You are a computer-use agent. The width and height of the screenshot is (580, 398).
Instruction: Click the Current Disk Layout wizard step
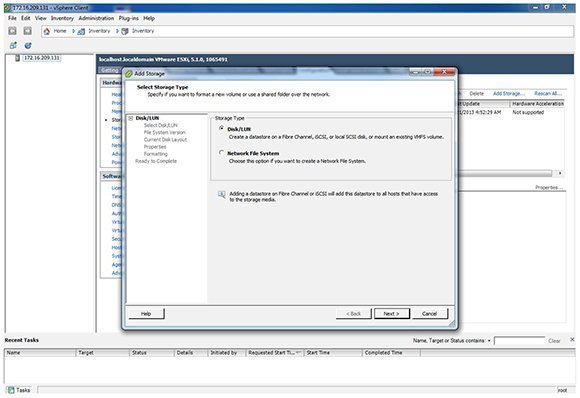click(165, 139)
